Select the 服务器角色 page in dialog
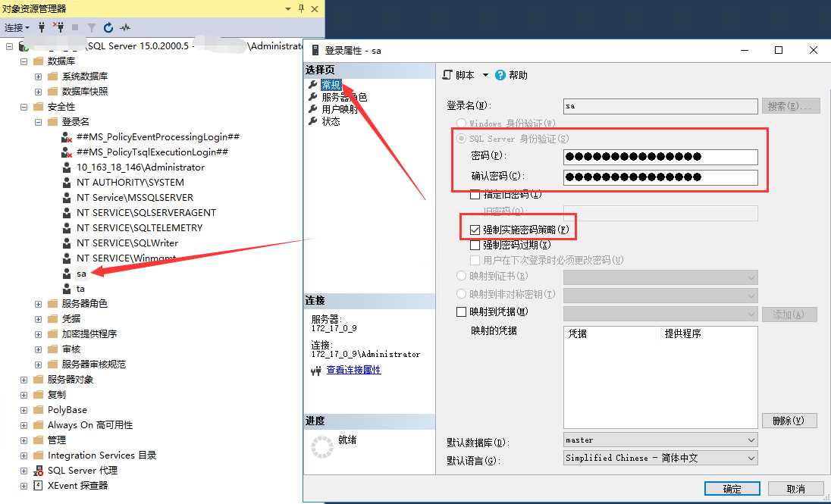 343,97
